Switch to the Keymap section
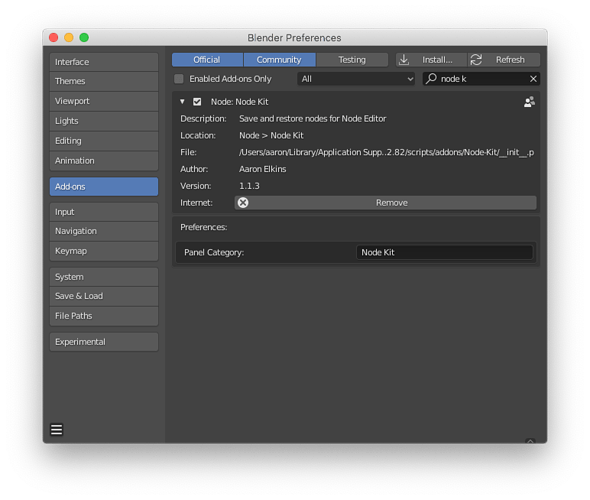The width and height of the screenshot is (590, 500). pyautogui.click(x=104, y=251)
